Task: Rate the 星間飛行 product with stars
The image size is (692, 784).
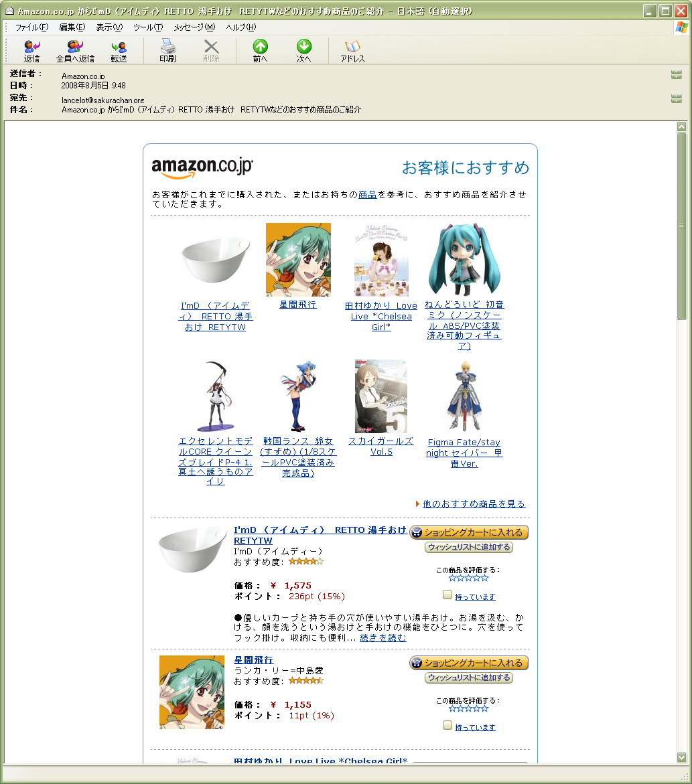Action: pos(468,708)
